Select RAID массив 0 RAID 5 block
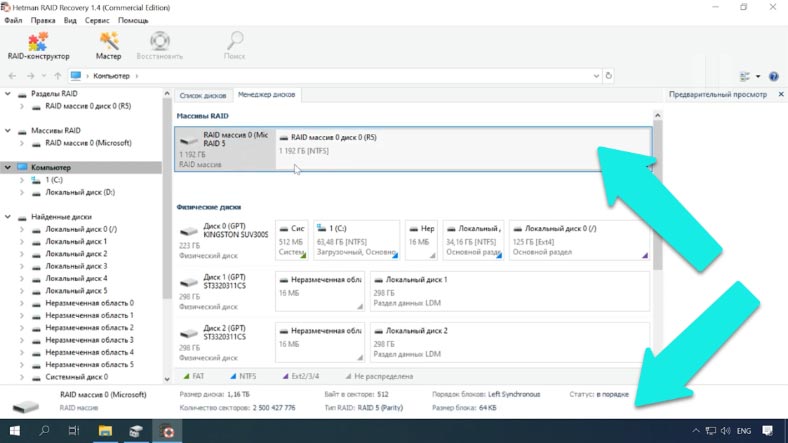This screenshot has width=788, height=443. [x=225, y=149]
